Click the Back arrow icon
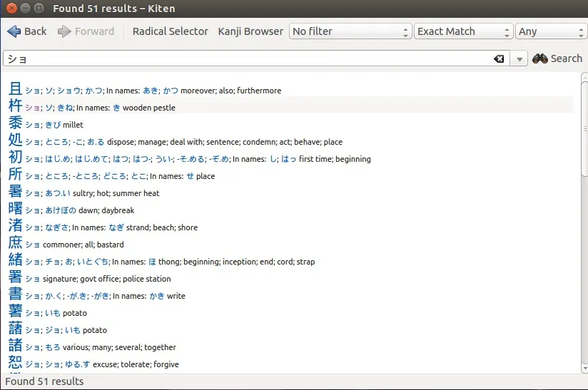Viewport: 588px width, 390px height. point(14,31)
